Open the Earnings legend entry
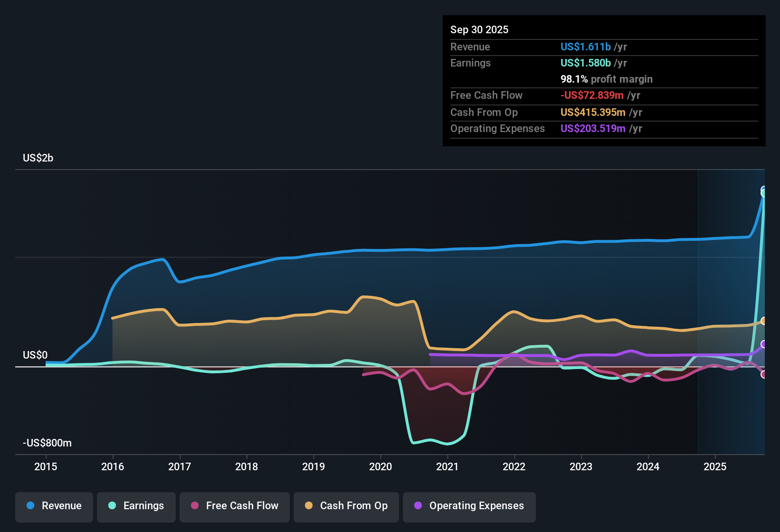 (x=136, y=506)
